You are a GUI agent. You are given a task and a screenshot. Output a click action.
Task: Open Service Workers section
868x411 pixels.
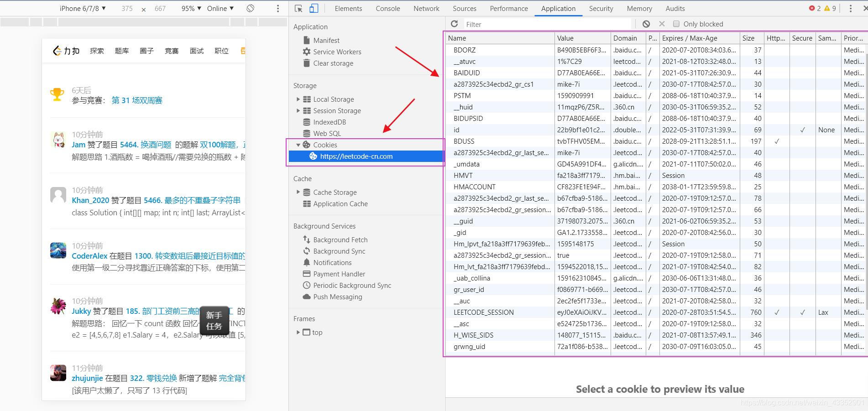tap(337, 52)
